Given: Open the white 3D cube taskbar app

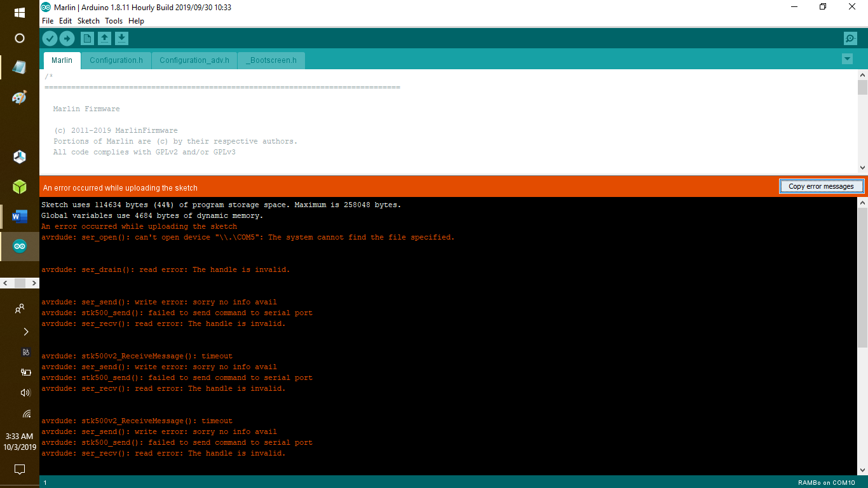Looking at the screenshot, I should click(x=20, y=156).
